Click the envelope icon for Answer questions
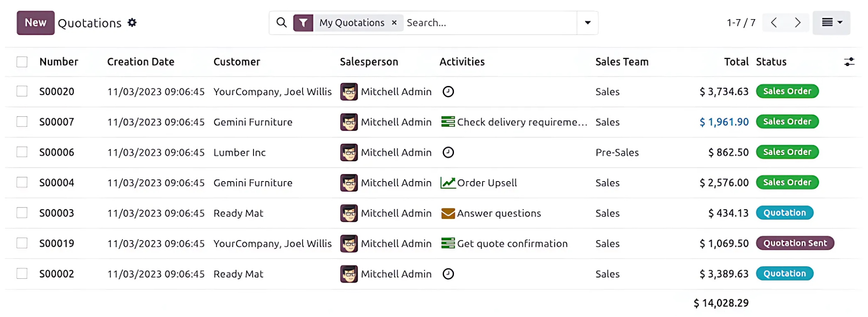 pyautogui.click(x=448, y=213)
